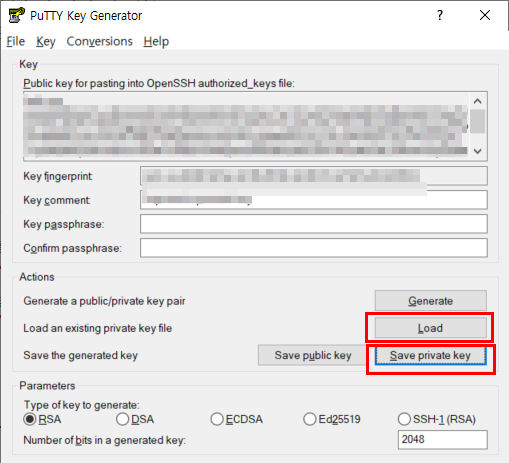Viewport: 509px width, 463px height.
Task: Click the Confirm passphrase input field
Action: tap(314, 248)
